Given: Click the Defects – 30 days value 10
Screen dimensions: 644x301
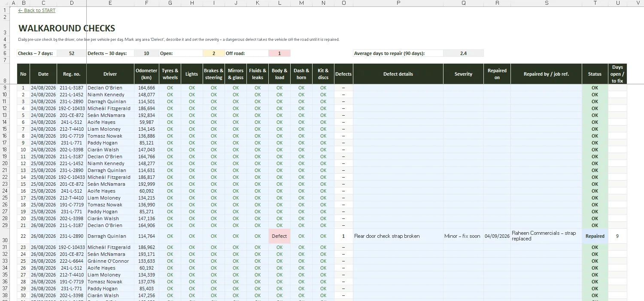Looking at the screenshot, I should tap(146, 53).
